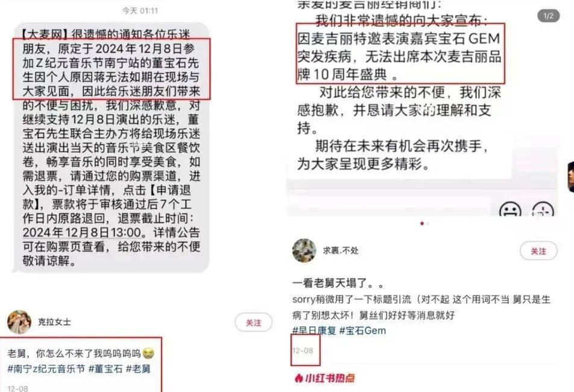This screenshot has width=574, height=392.
Task: Follow user 克拉女士 with 关注 button
Action: [253, 323]
